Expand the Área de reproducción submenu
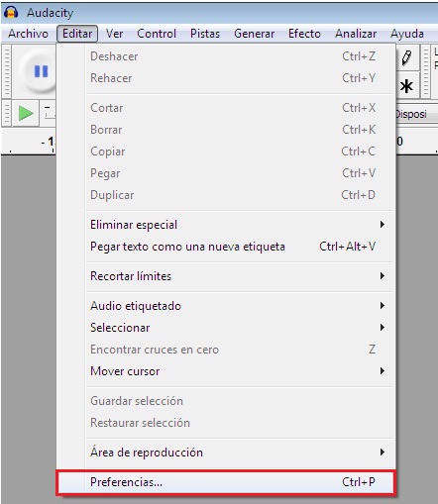Image resolution: width=438 pixels, height=504 pixels. coord(226,453)
